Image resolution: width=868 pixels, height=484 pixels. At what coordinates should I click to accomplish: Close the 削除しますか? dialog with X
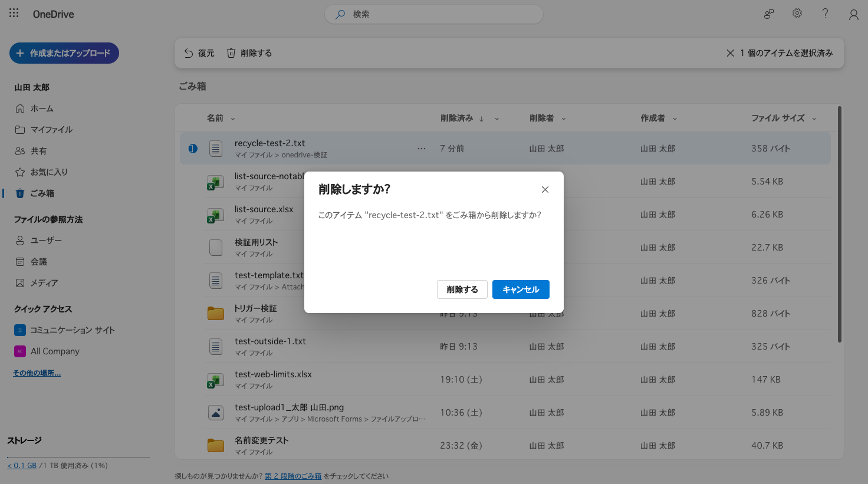pyautogui.click(x=545, y=189)
